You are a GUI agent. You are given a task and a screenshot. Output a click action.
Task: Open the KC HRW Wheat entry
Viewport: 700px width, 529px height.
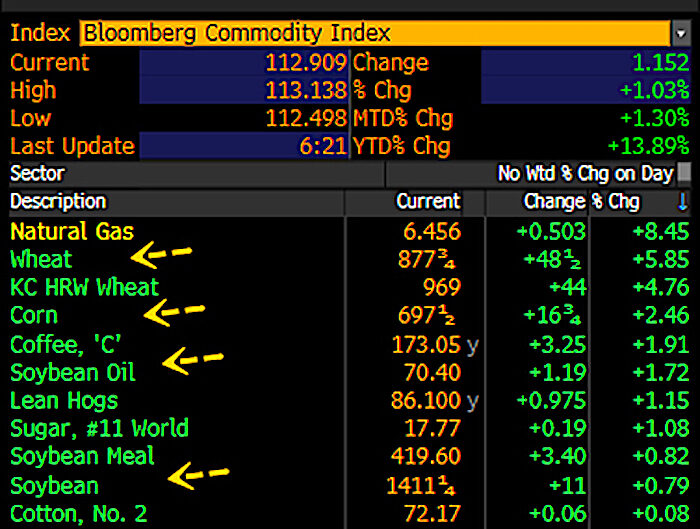(350, 287)
